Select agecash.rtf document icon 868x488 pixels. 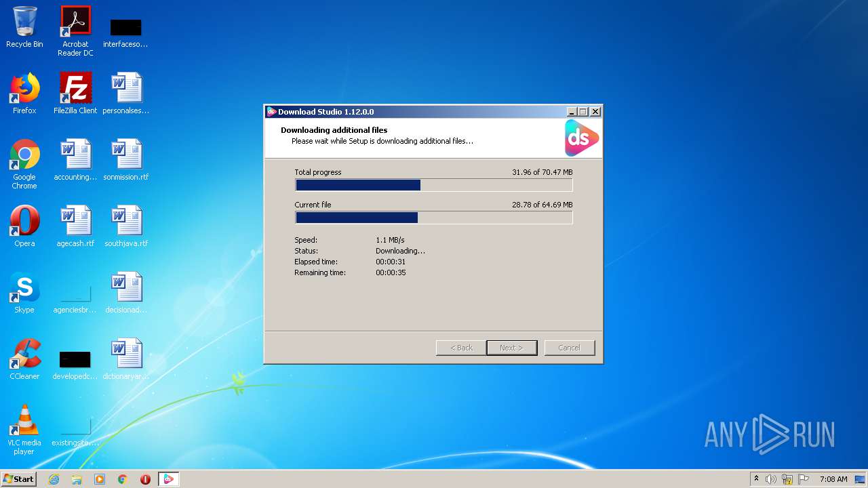tap(75, 227)
